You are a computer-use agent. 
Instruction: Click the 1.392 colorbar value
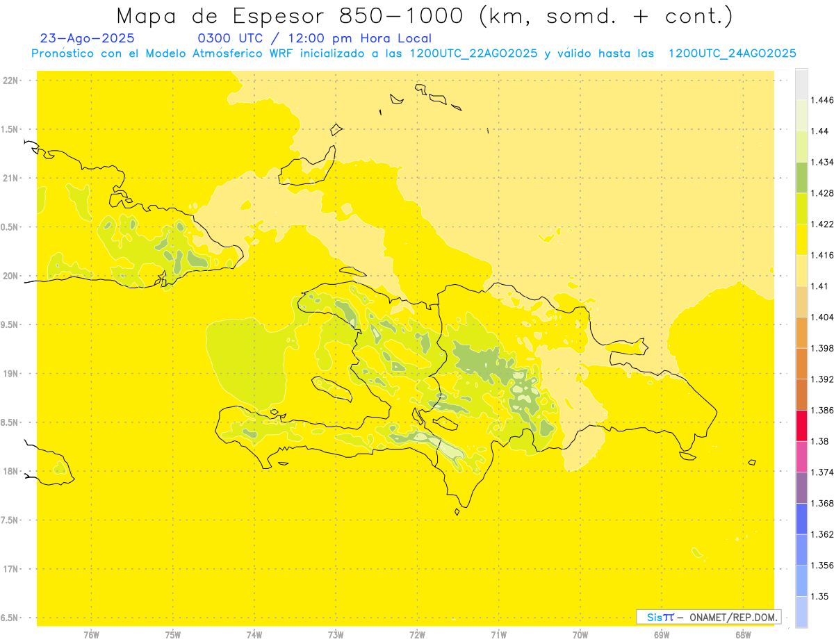pyautogui.click(x=823, y=379)
